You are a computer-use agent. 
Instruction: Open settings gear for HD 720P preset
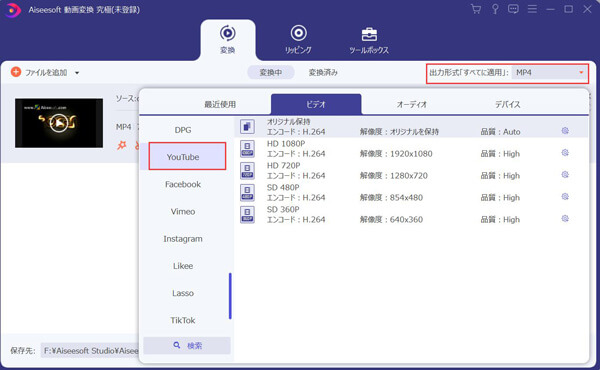click(x=565, y=174)
